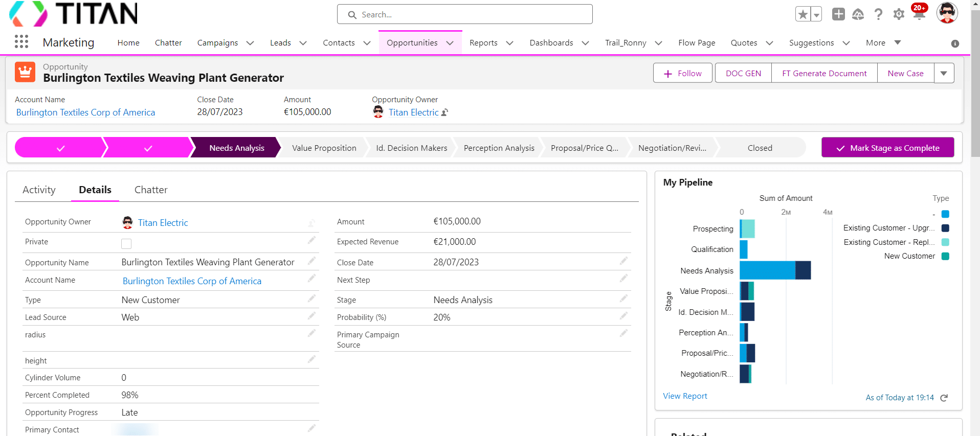980x436 pixels.
Task: Switch to the Activity tab
Action: (x=39, y=190)
